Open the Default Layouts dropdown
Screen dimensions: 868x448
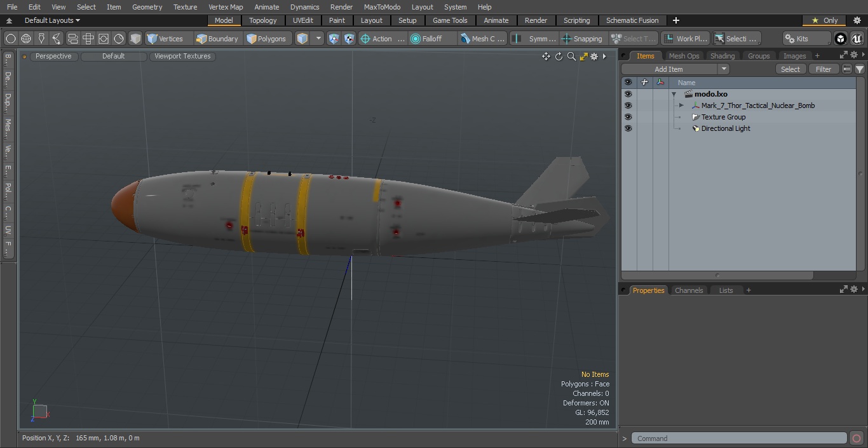(x=52, y=20)
